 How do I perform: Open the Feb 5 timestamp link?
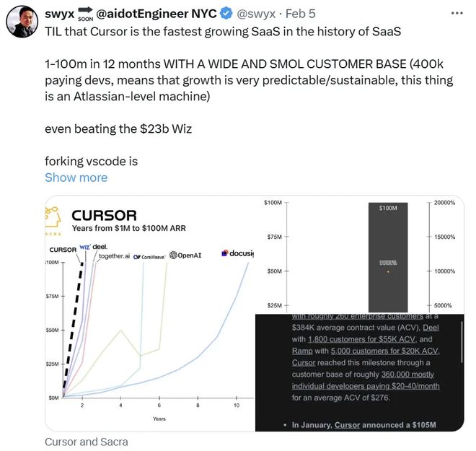(x=301, y=14)
